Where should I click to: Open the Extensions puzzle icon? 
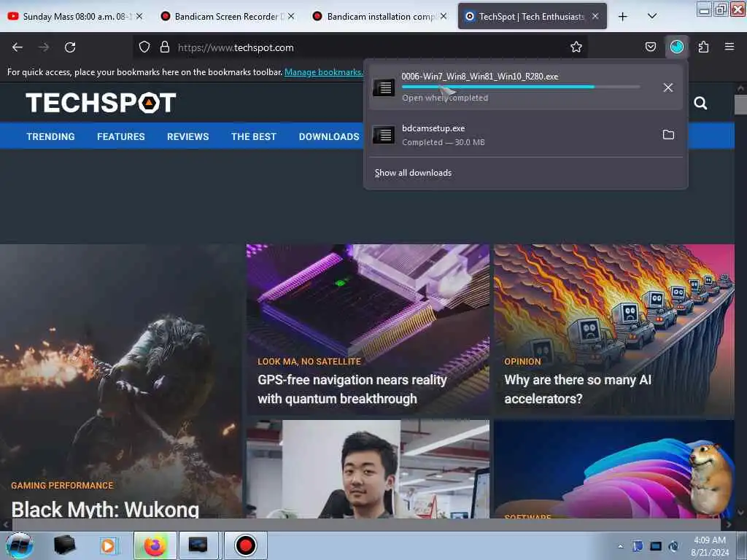coord(703,47)
